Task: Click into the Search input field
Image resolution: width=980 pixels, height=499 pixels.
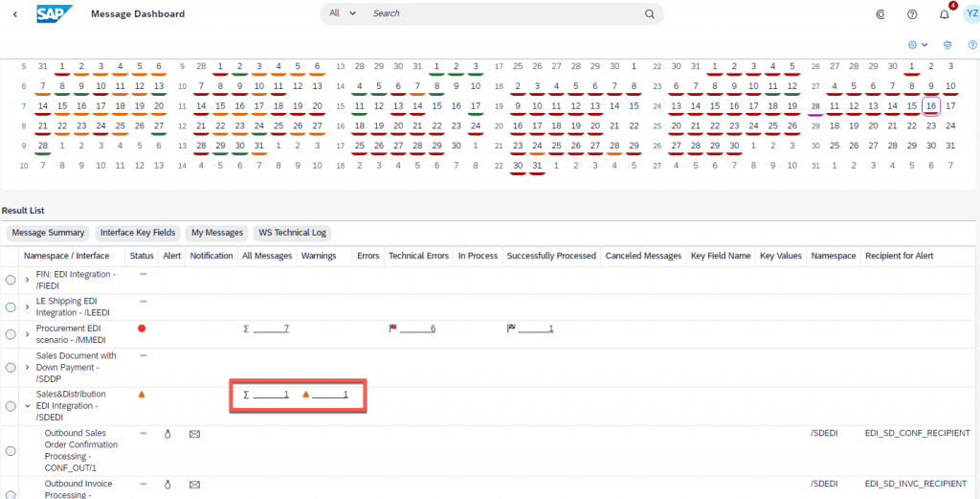Action: pyautogui.click(x=503, y=13)
